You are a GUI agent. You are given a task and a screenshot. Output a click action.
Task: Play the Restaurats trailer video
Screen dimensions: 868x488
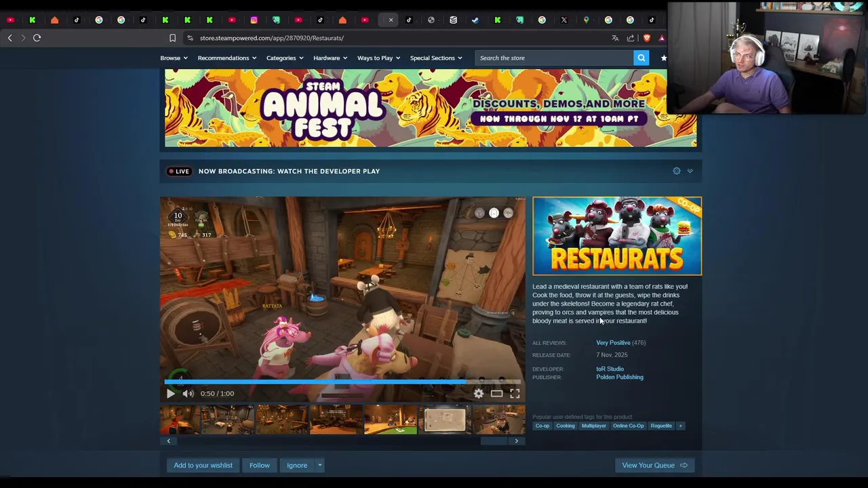click(x=171, y=393)
